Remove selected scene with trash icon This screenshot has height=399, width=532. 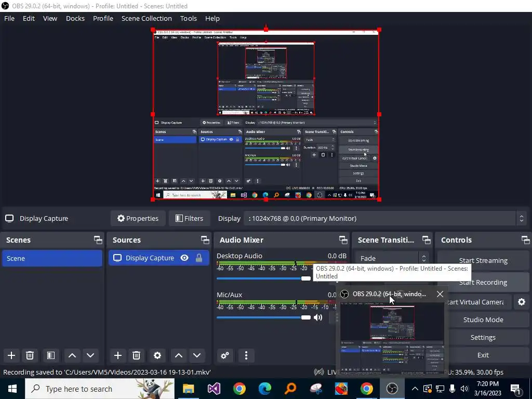[x=30, y=355]
